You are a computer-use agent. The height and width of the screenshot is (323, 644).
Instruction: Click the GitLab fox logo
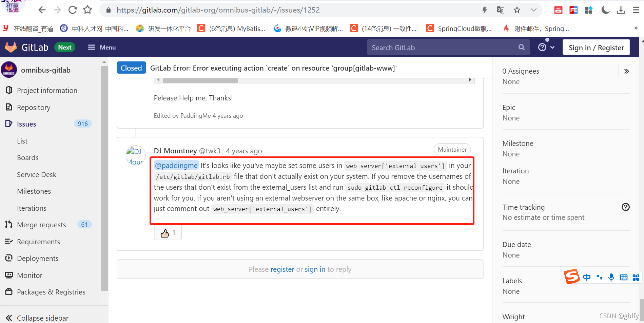(11, 47)
